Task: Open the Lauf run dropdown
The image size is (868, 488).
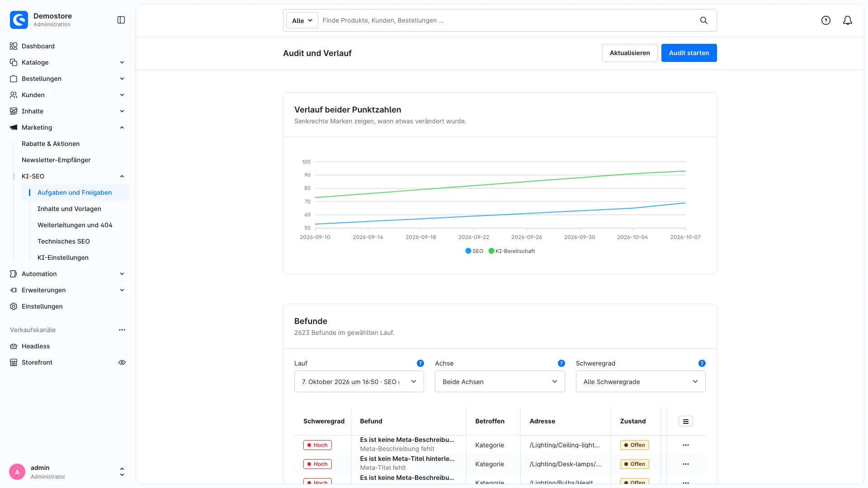Action: (359, 382)
